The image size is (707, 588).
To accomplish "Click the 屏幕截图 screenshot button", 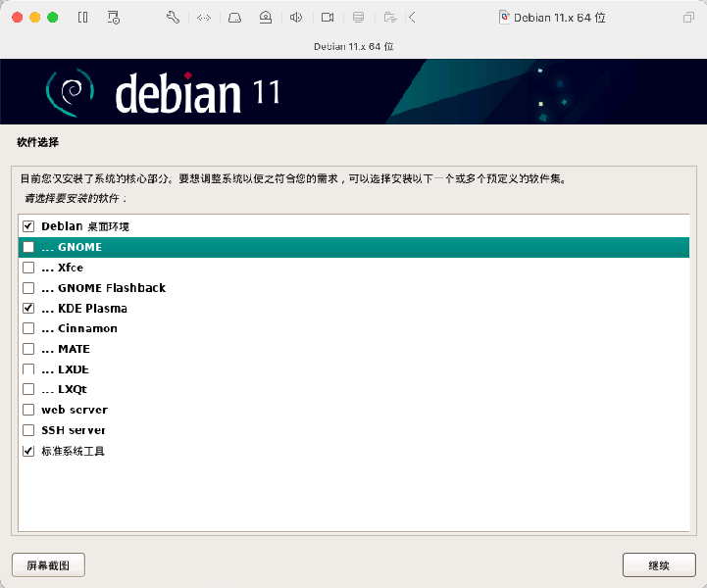I will pyautogui.click(x=48, y=565).
